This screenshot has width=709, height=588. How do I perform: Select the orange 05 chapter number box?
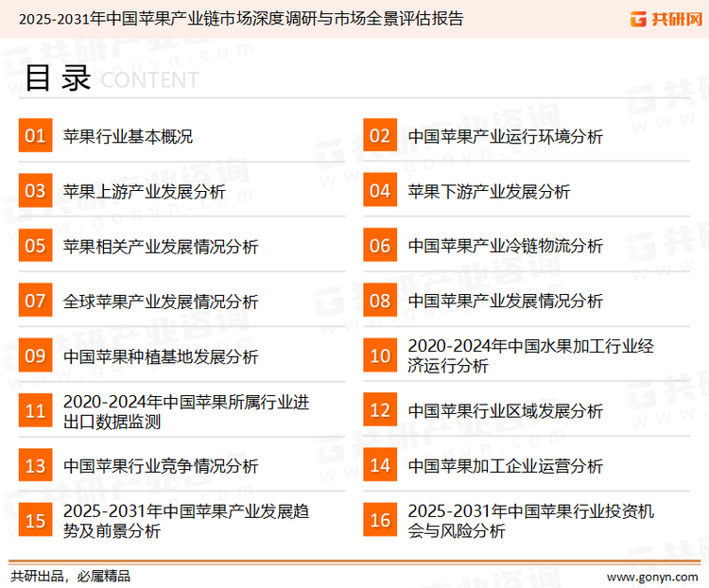[x=35, y=246]
